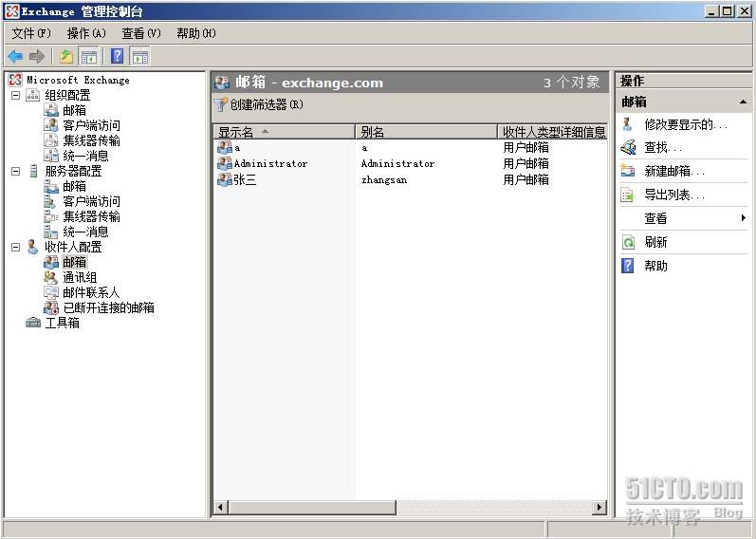Click the 集线器传输 icon under 组织配置

51,140
